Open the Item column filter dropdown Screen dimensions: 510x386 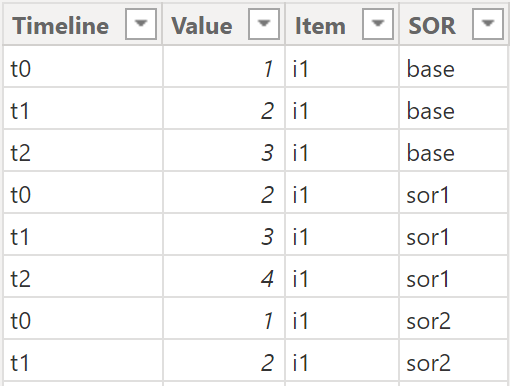(x=378, y=24)
